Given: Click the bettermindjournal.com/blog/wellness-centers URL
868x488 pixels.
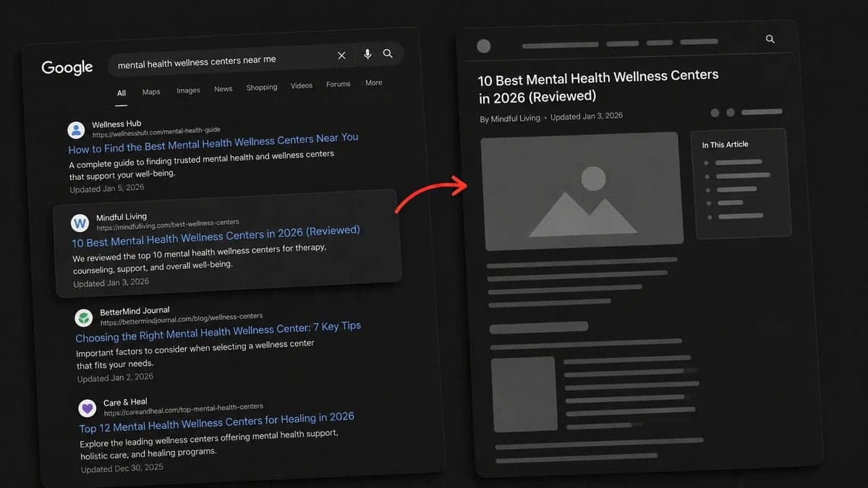Looking at the screenshot, I should (182, 319).
